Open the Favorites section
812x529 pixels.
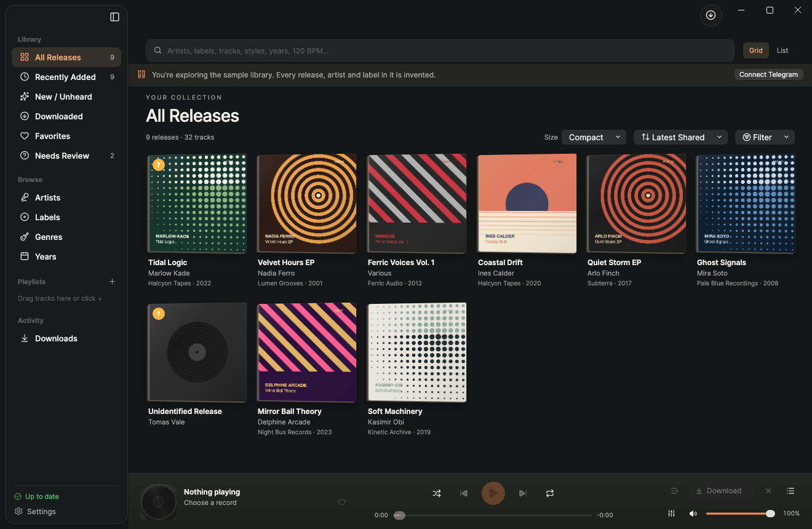tap(66, 136)
